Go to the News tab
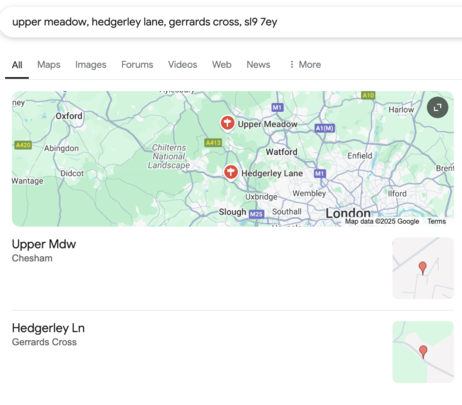 click(258, 65)
